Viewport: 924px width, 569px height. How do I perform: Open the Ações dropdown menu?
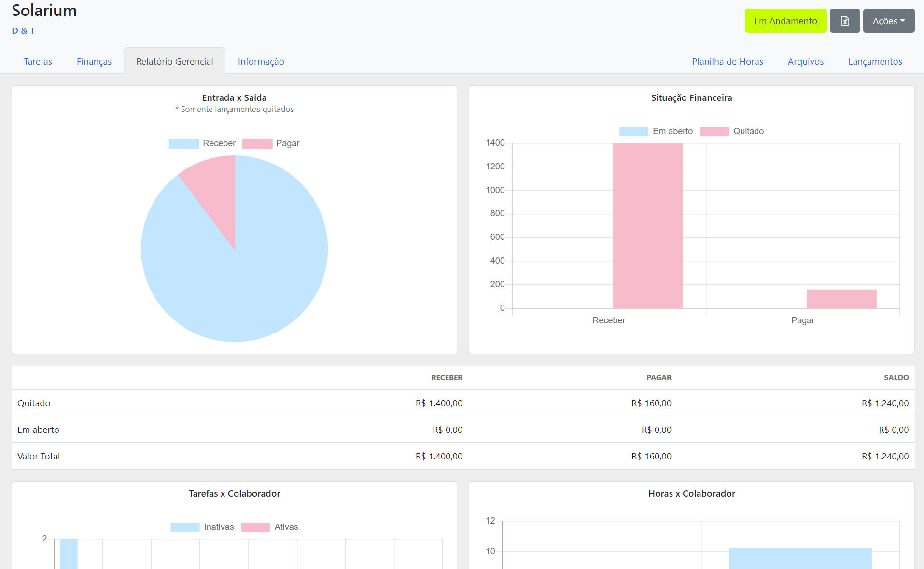coord(889,21)
